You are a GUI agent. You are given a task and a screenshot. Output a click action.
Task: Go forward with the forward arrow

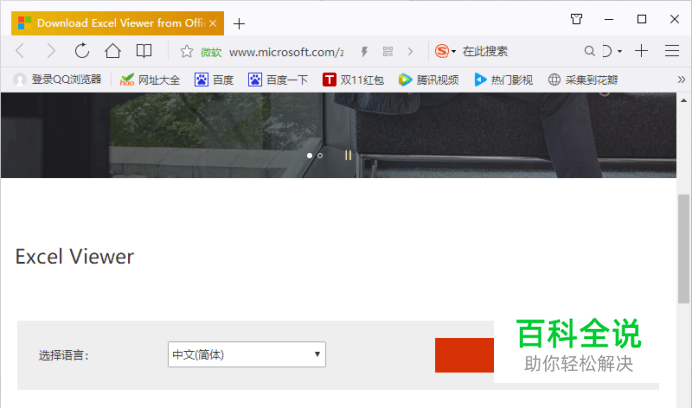(x=51, y=51)
